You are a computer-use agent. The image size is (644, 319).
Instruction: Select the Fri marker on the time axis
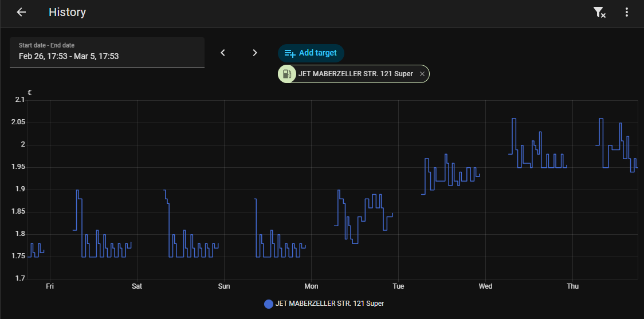50,286
